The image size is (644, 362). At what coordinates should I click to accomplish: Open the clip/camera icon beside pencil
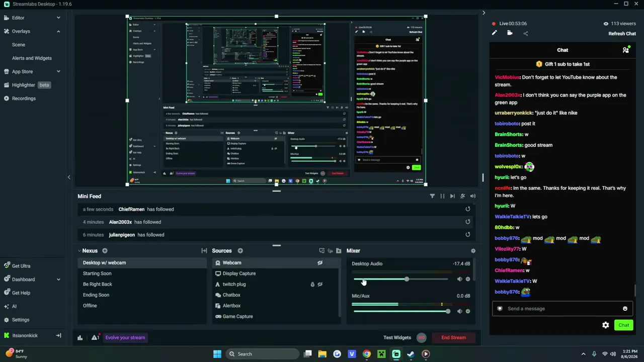click(x=510, y=33)
